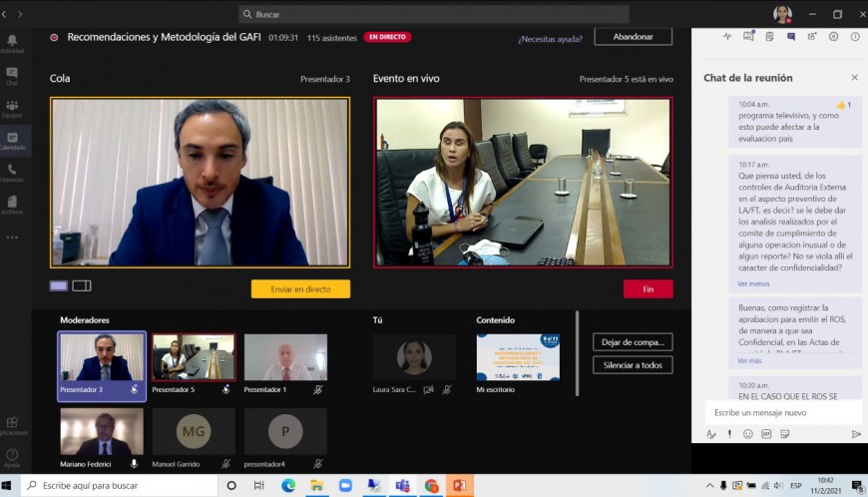Send the chat message

pyautogui.click(x=856, y=434)
